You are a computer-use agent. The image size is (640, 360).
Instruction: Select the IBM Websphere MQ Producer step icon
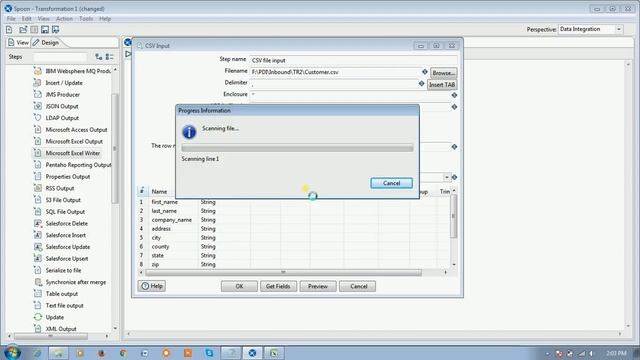(x=38, y=71)
